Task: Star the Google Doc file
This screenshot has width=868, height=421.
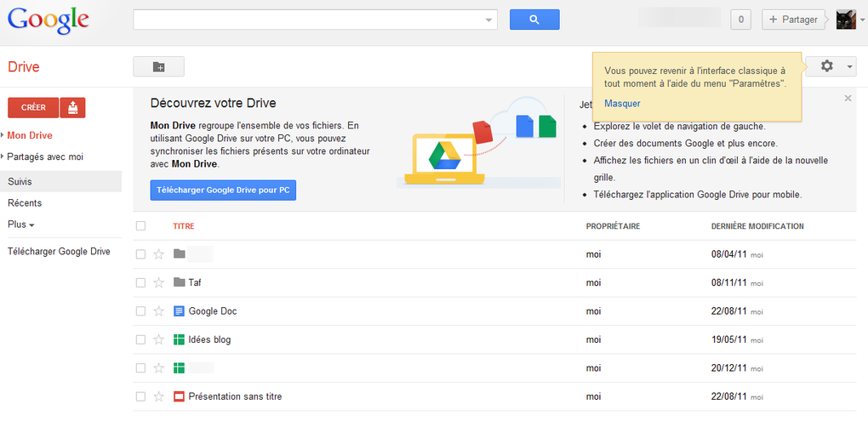Action: [x=159, y=311]
